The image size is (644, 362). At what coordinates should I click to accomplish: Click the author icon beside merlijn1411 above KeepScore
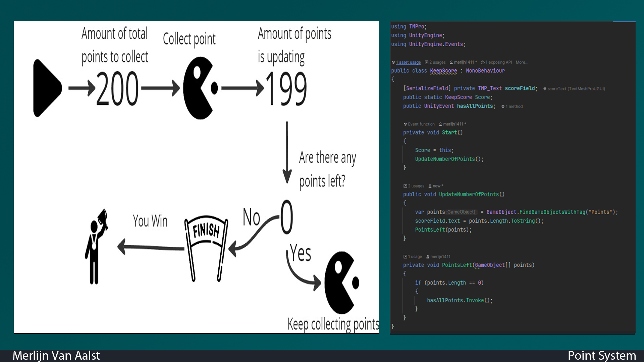(x=451, y=62)
